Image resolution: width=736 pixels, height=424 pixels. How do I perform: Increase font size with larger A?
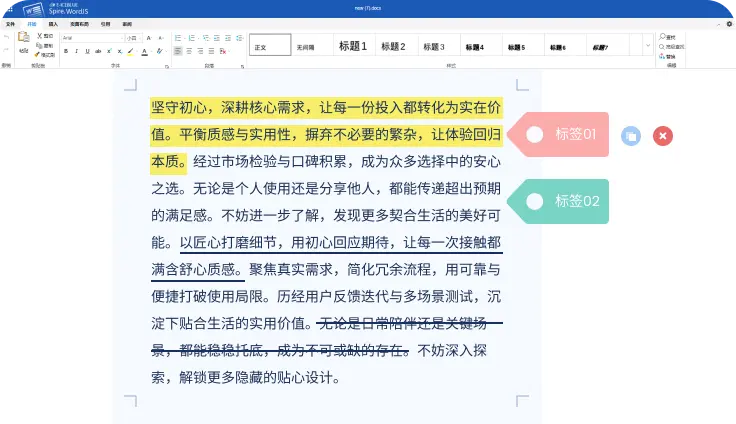point(149,38)
